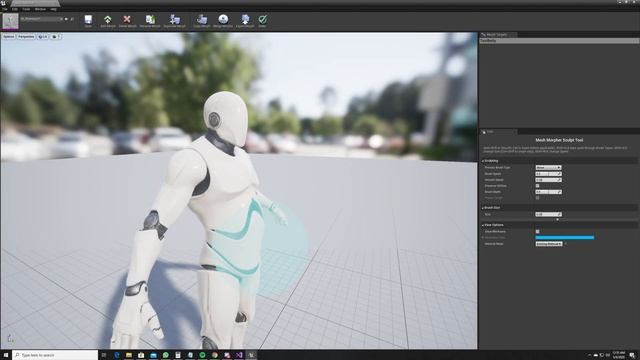This screenshot has height=360, width=640.
Task: Click the Unreal Engine taskbar icon
Action: 251,355
